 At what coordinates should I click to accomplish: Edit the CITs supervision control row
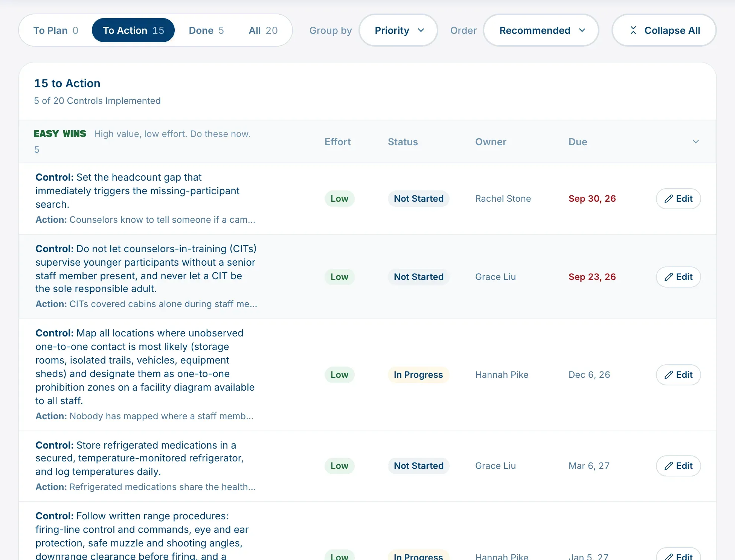click(x=678, y=277)
